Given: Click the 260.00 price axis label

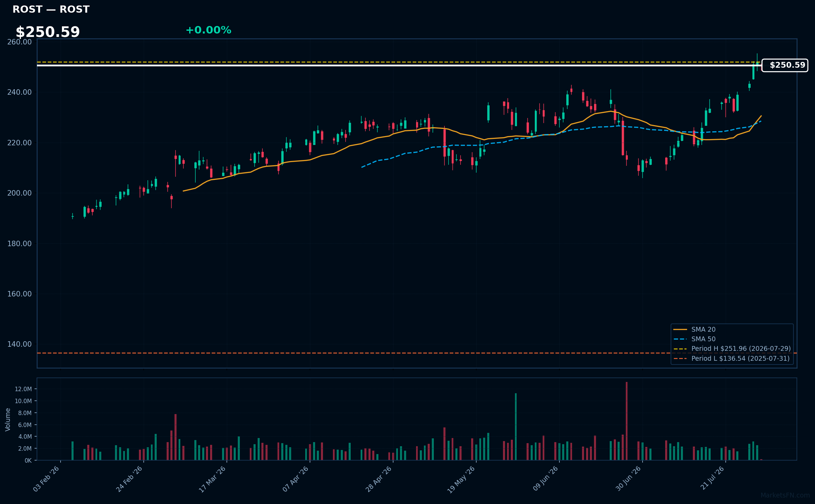Looking at the screenshot, I should point(20,42).
